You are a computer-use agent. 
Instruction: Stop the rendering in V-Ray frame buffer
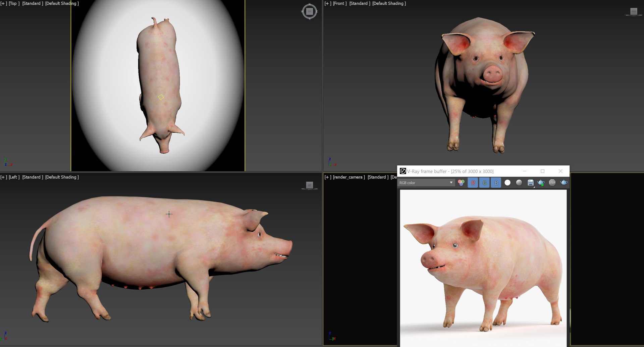tap(552, 183)
